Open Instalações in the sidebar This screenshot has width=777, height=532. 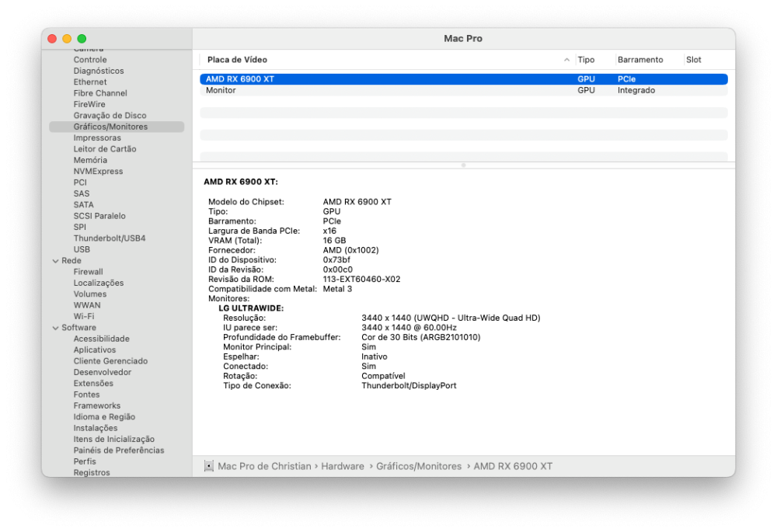tap(96, 428)
